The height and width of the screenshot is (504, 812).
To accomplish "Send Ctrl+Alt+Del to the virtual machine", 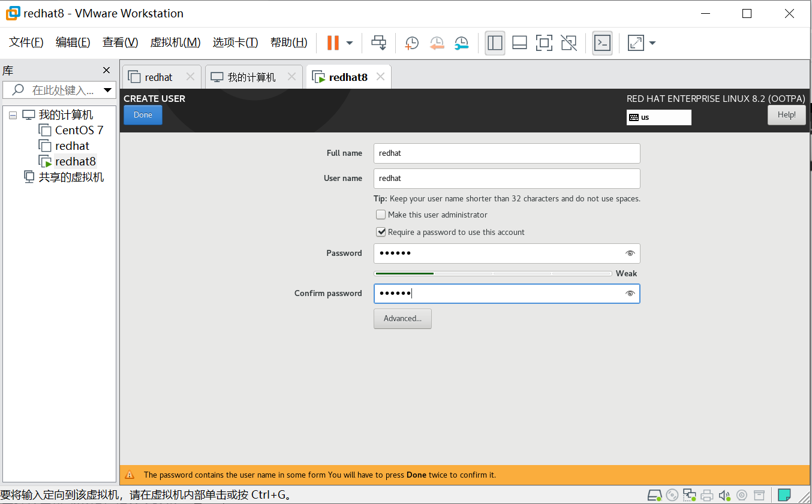I will pos(378,43).
